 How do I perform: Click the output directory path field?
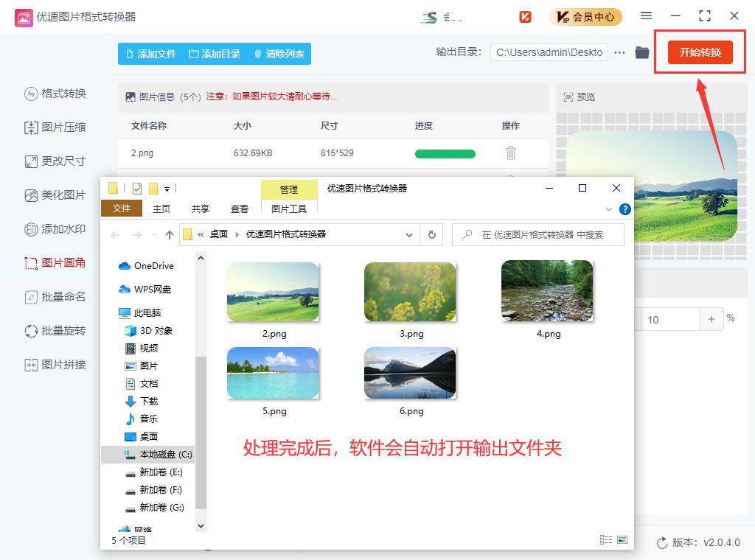549,52
